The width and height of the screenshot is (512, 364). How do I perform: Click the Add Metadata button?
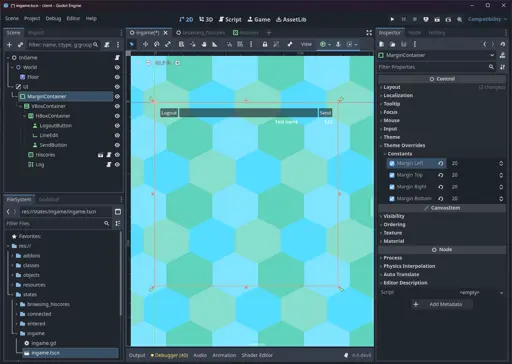pos(442,304)
